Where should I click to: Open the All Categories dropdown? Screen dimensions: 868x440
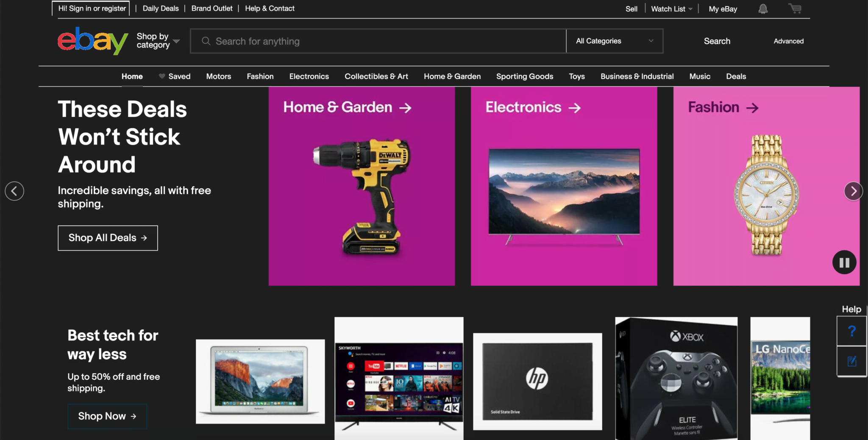click(614, 41)
